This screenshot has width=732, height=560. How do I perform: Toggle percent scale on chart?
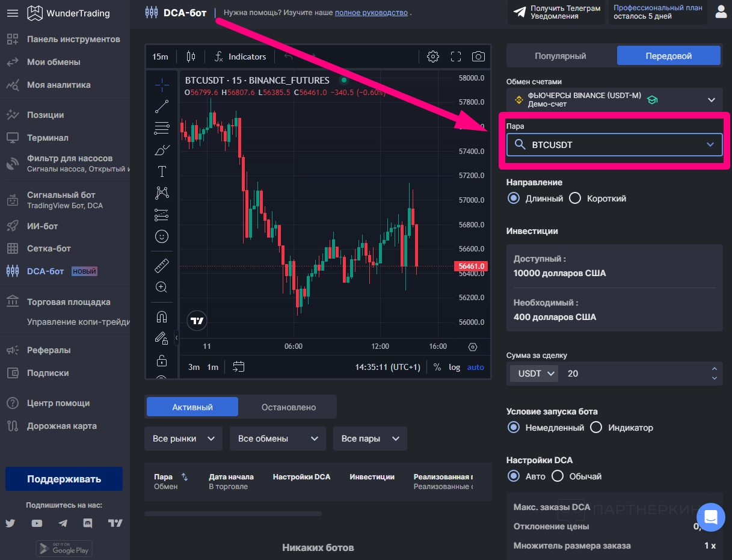click(x=437, y=367)
